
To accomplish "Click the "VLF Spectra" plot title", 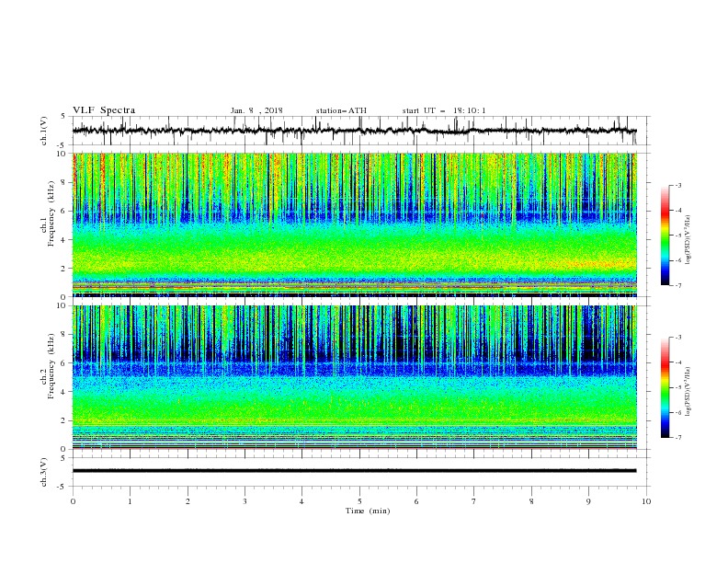I will (x=104, y=110).
